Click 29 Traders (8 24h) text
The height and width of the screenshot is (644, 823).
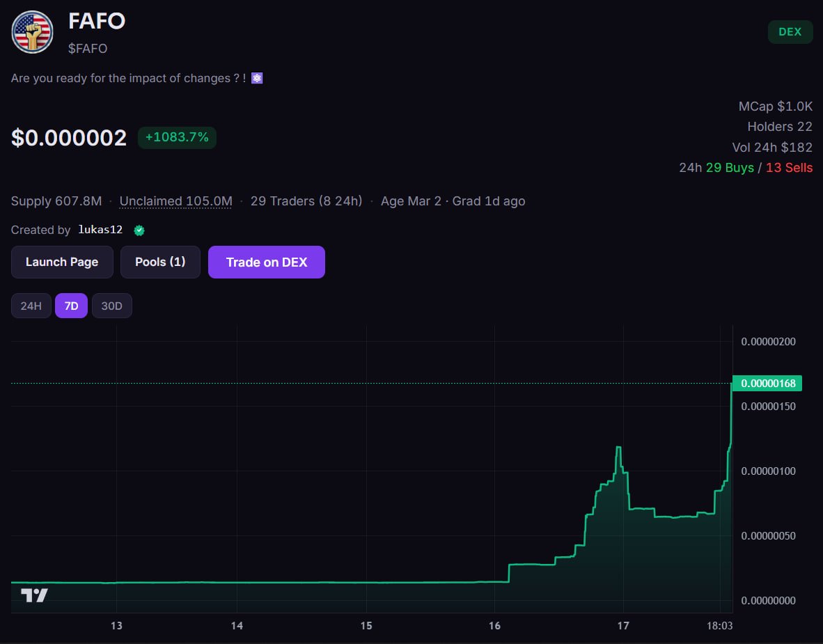[306, 201]
